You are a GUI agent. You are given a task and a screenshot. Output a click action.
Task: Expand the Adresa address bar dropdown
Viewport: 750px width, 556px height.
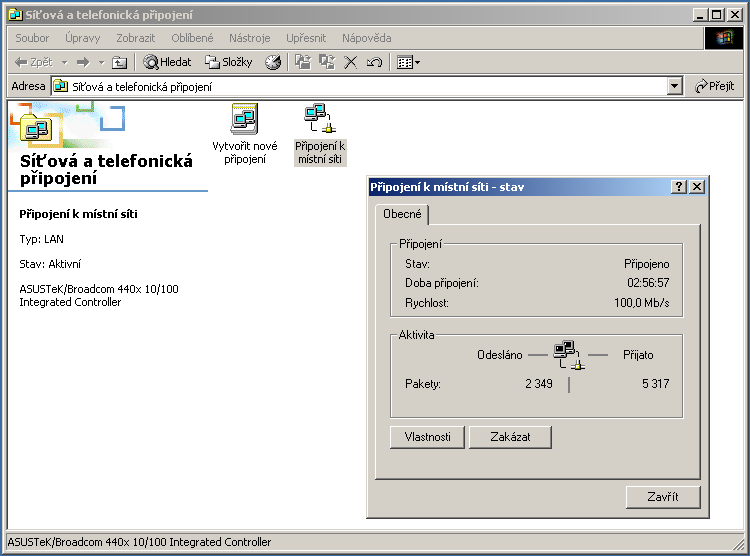pos(674,87)
